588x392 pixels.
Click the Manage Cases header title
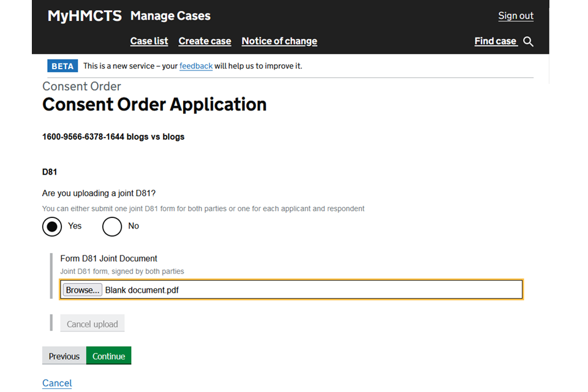tap(170, 16)
